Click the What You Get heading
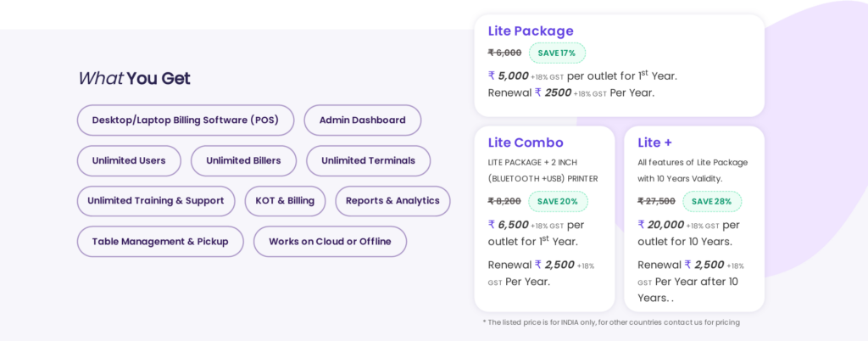Viewport: 868px width, 341px height. (134, 79)
